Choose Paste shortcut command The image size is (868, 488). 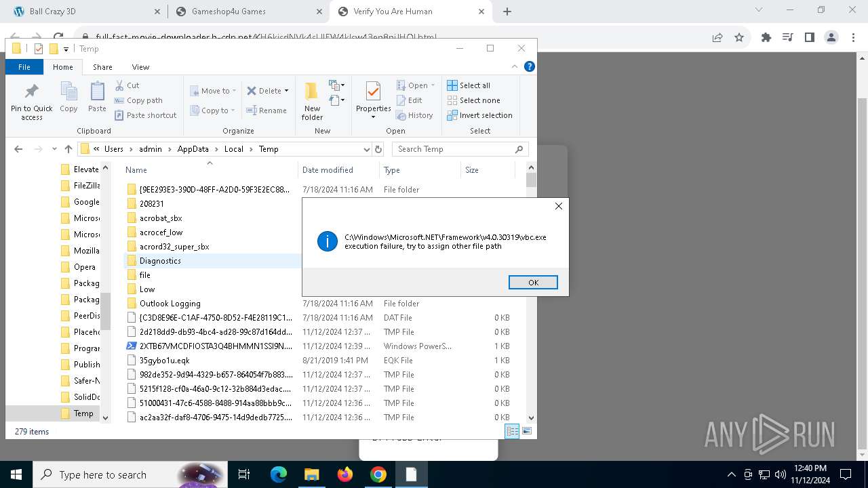pos(145,115)
